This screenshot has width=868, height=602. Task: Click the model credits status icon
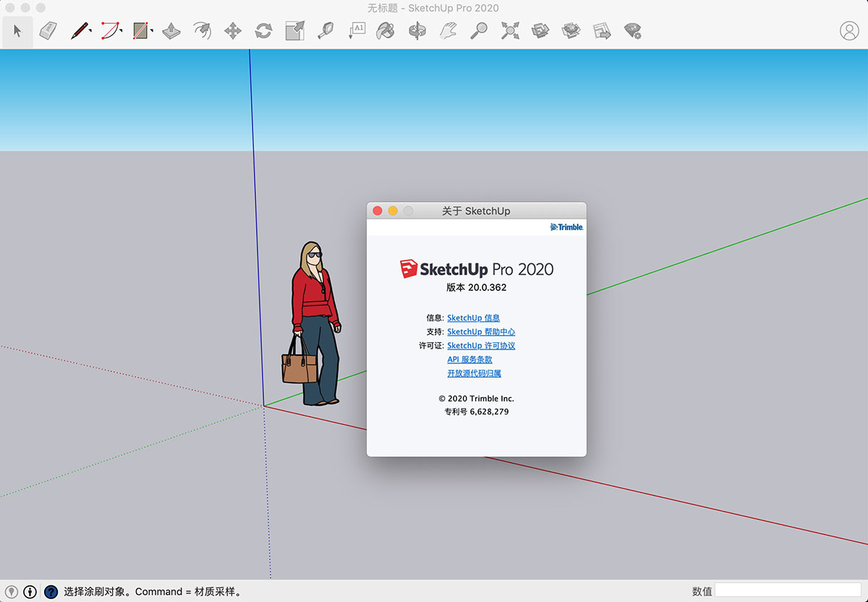(30, 591)
